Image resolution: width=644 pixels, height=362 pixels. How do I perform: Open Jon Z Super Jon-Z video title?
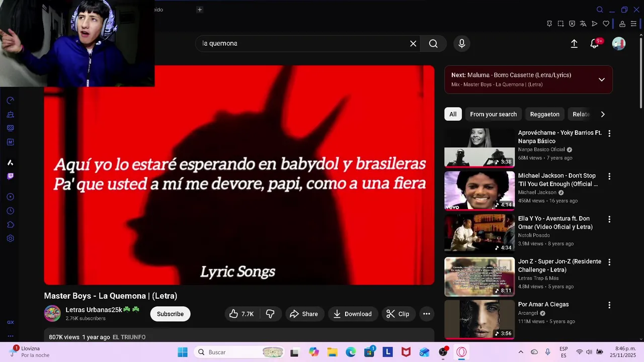click(559, 265)
